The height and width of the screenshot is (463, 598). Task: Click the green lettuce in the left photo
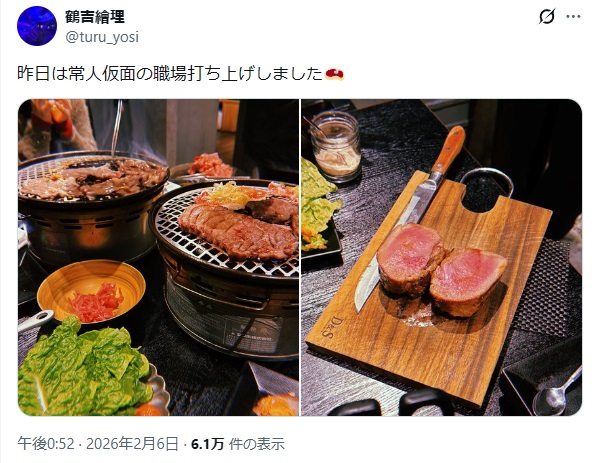pyautogui.click(x=85, y=368)
